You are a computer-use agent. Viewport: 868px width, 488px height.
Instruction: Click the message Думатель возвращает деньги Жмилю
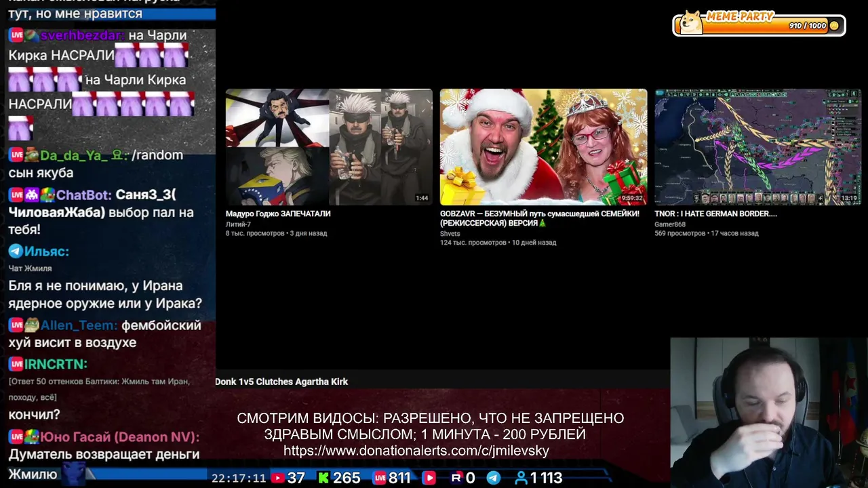point(104,464)
